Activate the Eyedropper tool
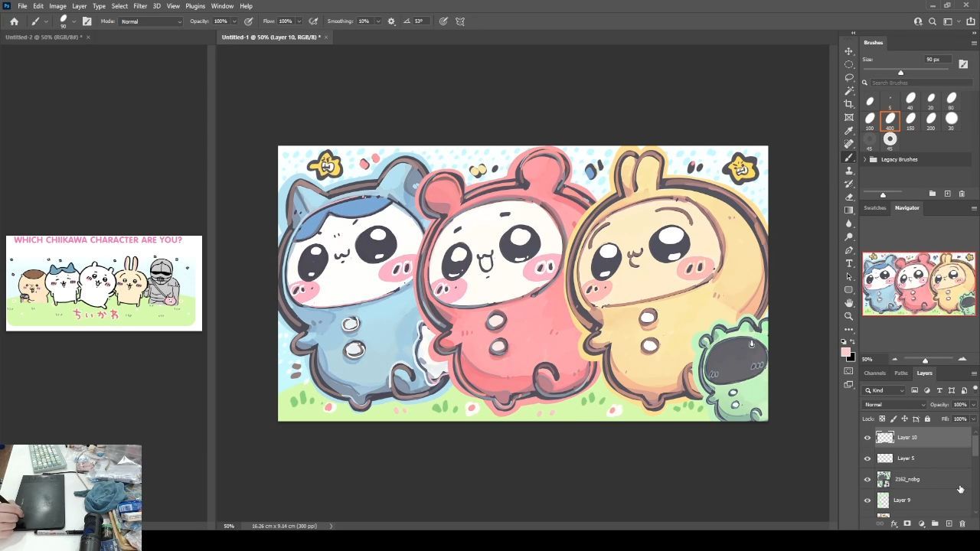Viewport: 980px width, 551px height. (x=848, y=131)
